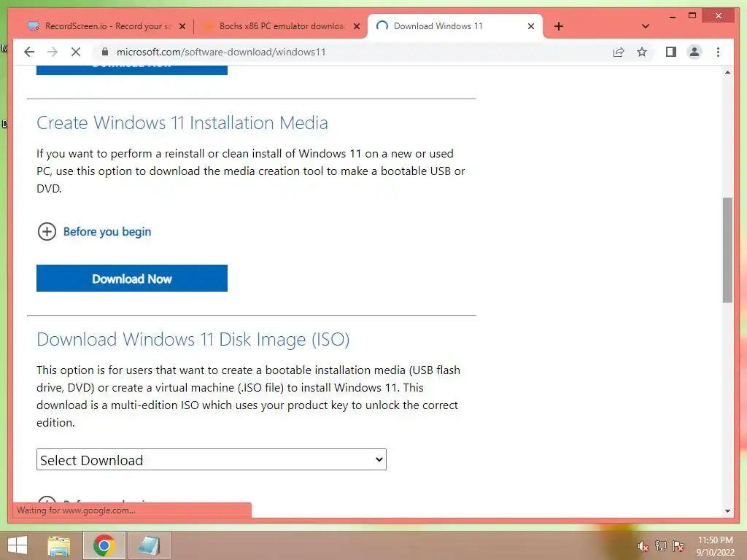Viewport: 747px width, 560px height.
Task: Stop loading the page
Action: [76, 52]
